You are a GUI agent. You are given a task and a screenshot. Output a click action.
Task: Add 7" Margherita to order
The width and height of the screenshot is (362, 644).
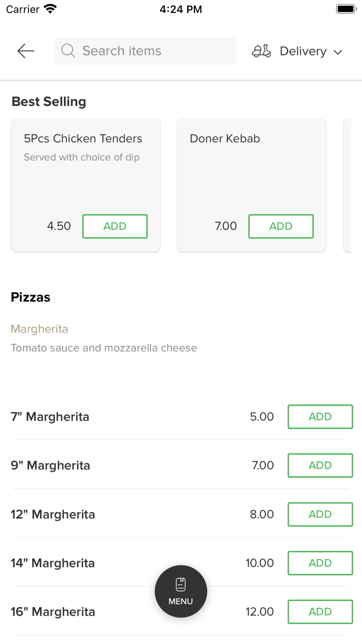coord(320,417)
